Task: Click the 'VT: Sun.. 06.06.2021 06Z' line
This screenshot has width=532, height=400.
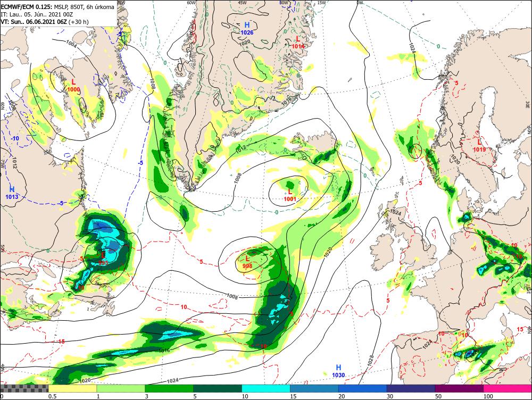Action: (x=34, y=22)
